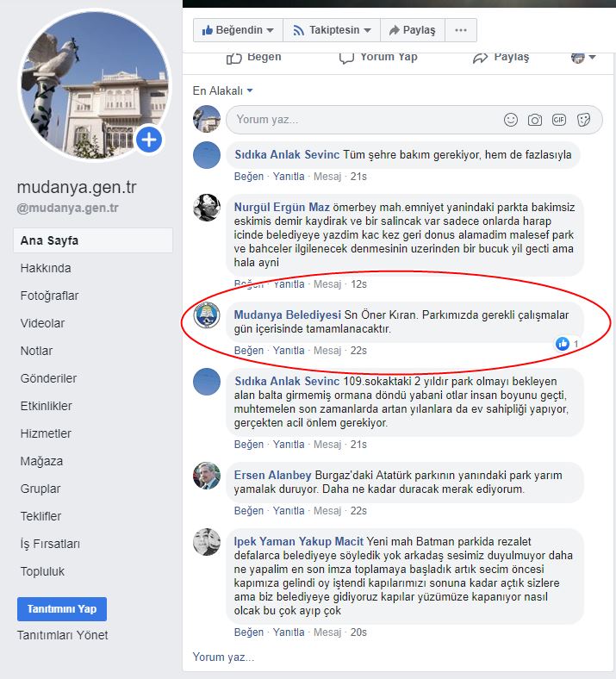Viewport: 616px width, 679px height.
Task: Open the GIF picker icon
Action: point(559,120)
